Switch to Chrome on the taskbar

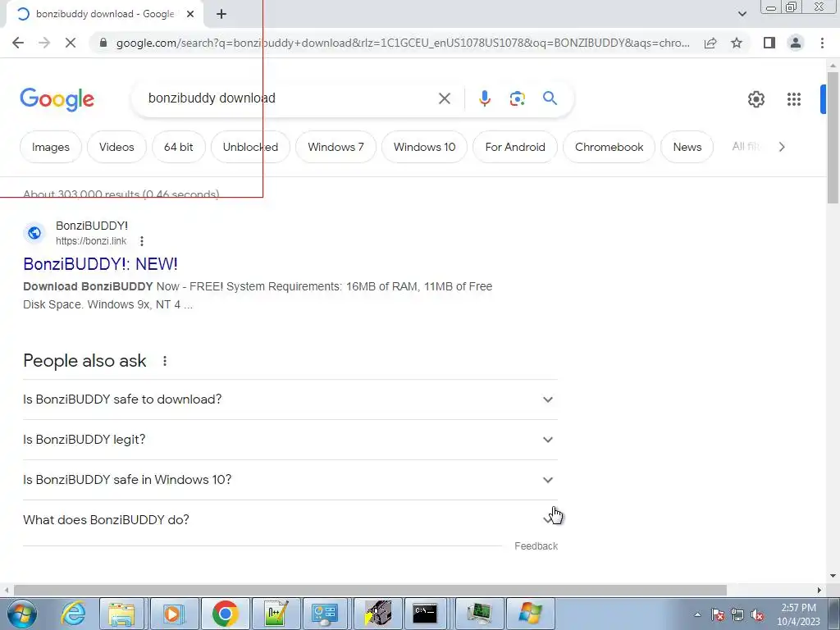(x=225, y=614)
